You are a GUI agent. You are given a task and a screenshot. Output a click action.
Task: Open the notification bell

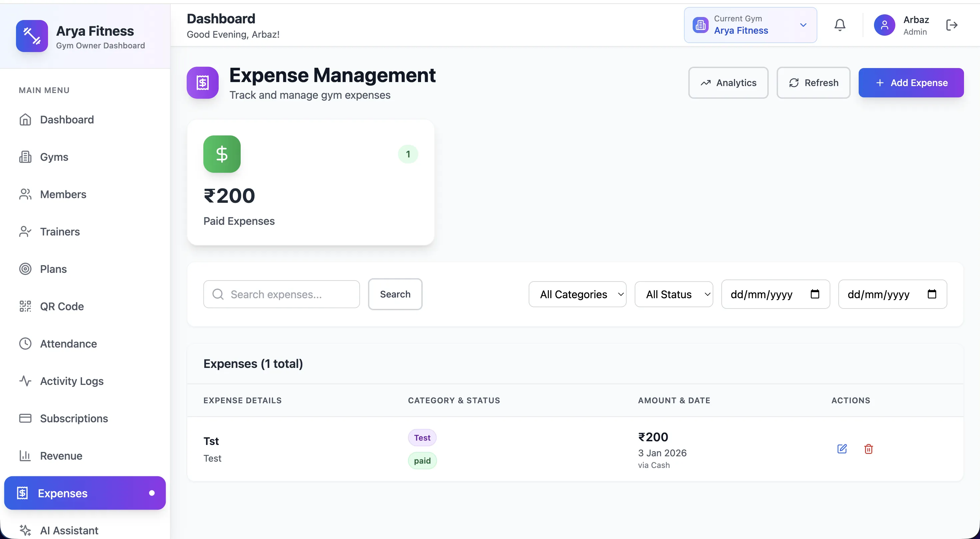[x=840, y=25]
